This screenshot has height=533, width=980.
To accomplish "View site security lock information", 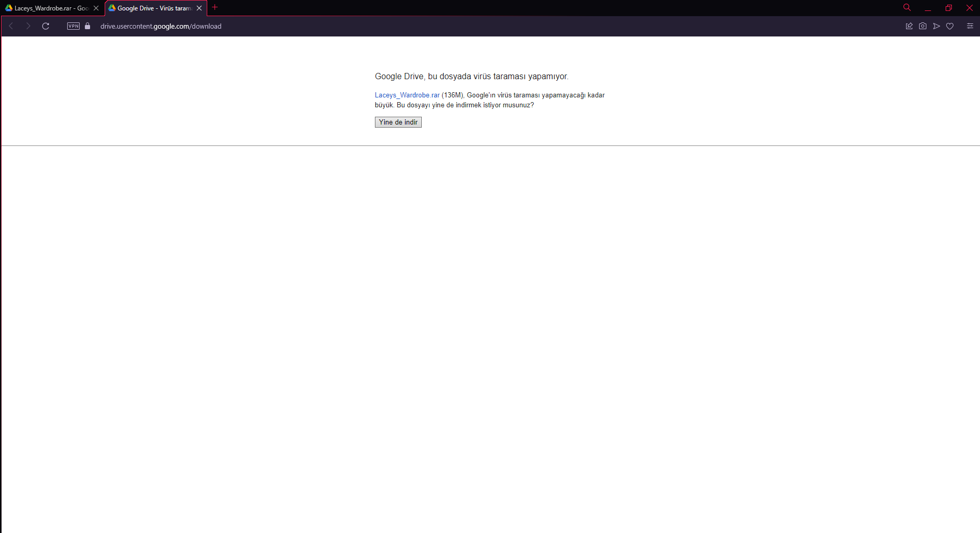I will click(87, 26).
